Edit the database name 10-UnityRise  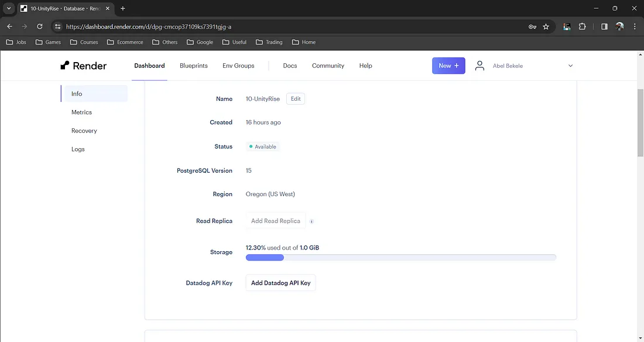[295, 98]
